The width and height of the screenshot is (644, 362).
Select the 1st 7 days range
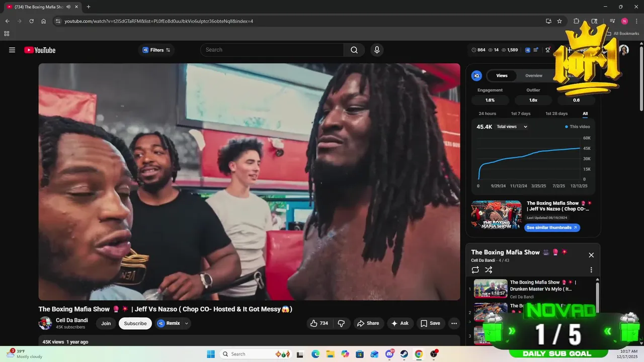[x=521, y=114]
